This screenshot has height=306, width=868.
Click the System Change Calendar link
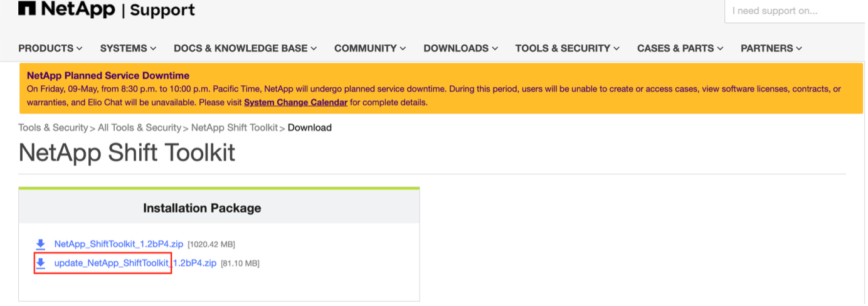click(x=295, y=102)
